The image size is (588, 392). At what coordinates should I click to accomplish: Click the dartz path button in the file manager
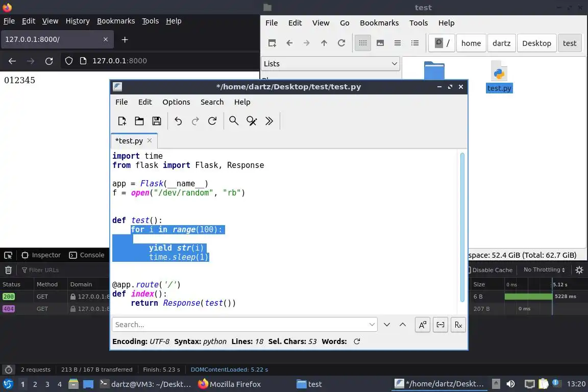pos(501,43)
